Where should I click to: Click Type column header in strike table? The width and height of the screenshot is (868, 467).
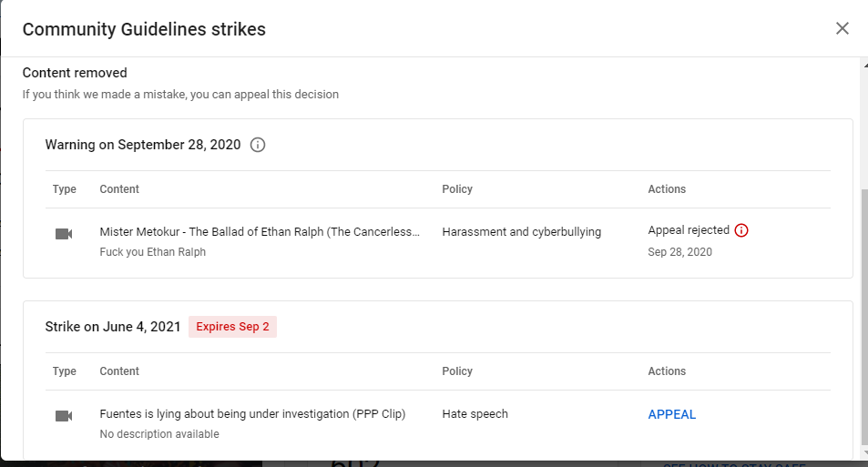point(65,371)
